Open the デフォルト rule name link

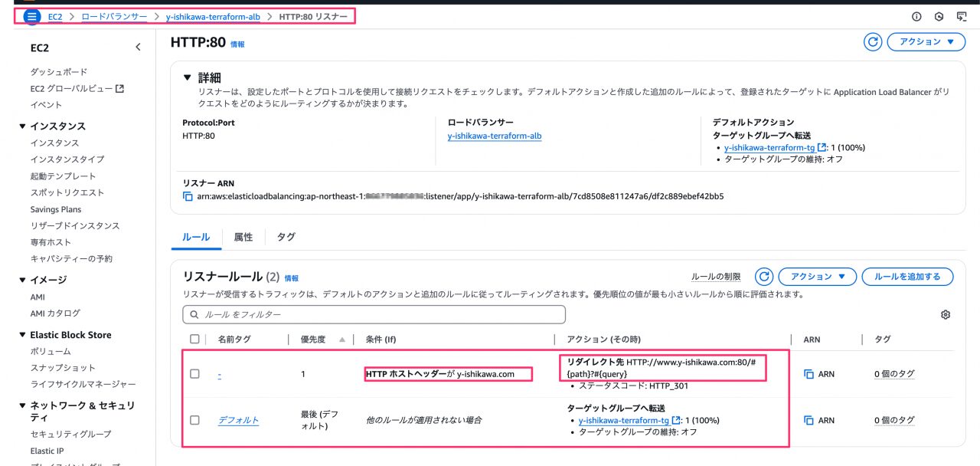pos(238,420)
